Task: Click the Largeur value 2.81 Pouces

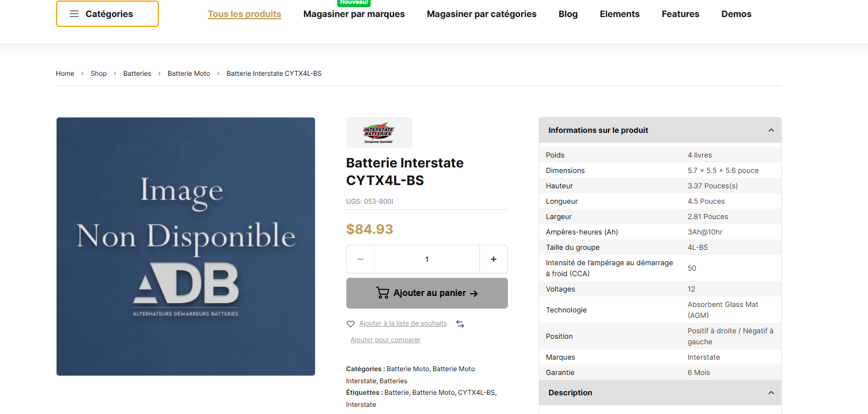Action: point(708,217)
